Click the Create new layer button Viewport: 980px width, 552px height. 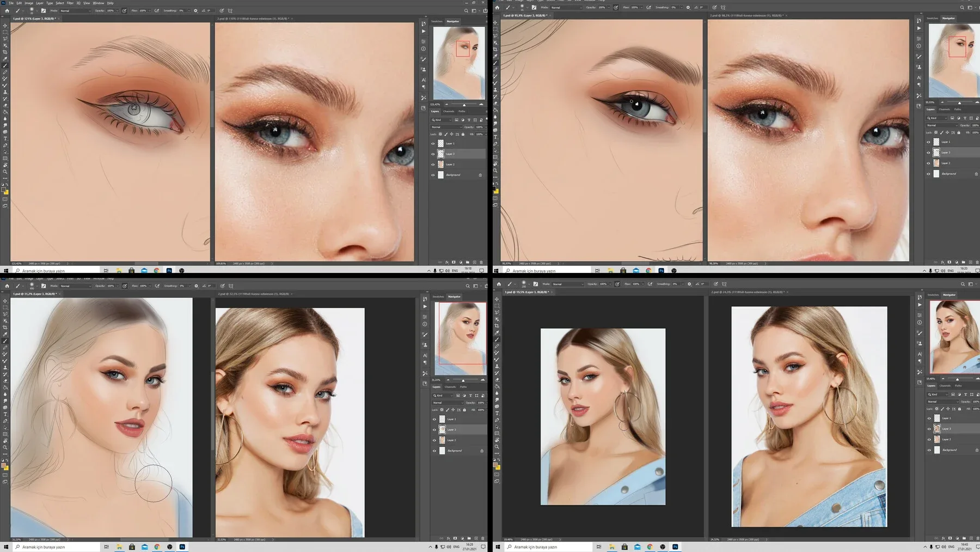click(475, 262)
